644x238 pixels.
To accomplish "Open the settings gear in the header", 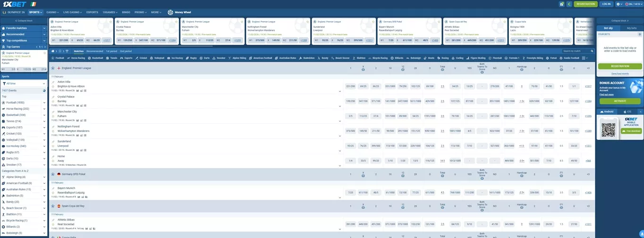I will [x=619, y=4].
